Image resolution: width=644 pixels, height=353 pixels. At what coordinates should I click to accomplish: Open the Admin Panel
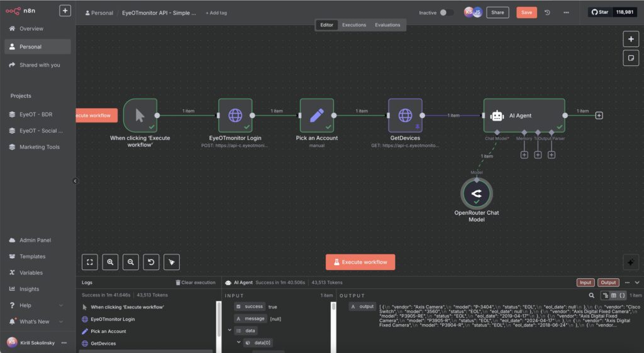point(35,240)
